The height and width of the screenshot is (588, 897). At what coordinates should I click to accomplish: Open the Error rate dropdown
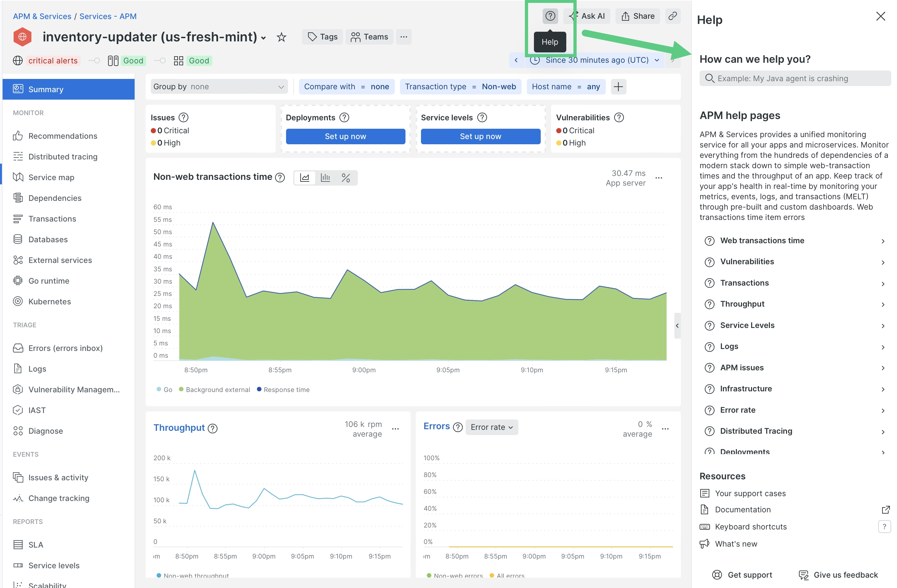click(492, 427)
